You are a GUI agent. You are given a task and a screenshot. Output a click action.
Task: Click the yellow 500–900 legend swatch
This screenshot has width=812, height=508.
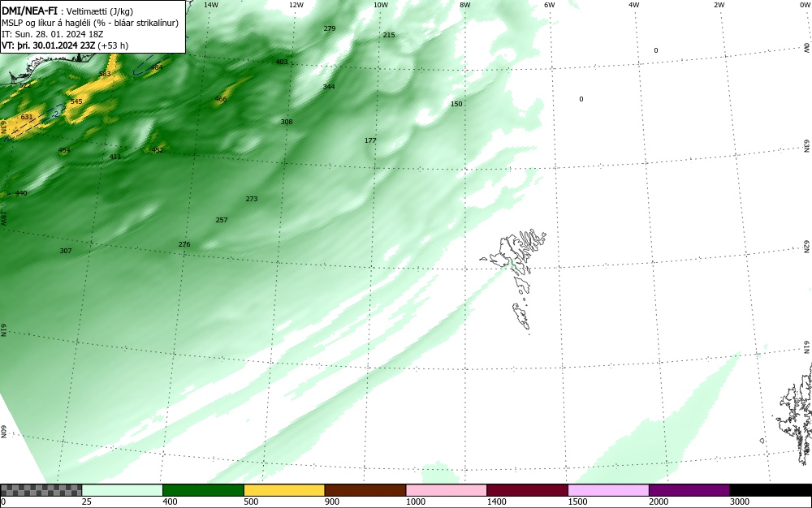click(x=284, y=490)
